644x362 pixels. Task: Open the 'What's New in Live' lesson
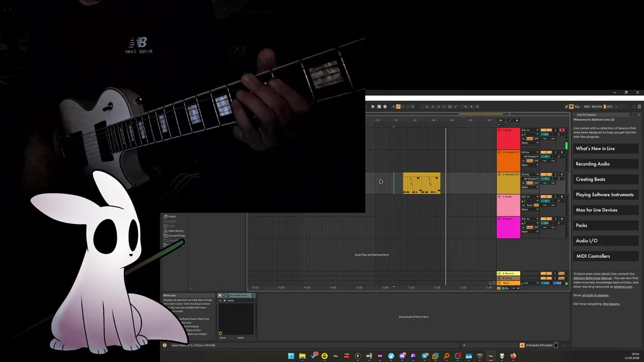606,149
